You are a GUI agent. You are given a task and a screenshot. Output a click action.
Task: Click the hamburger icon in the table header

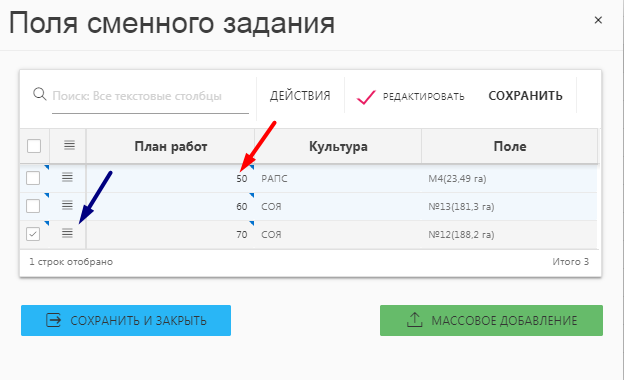point(69,145)
